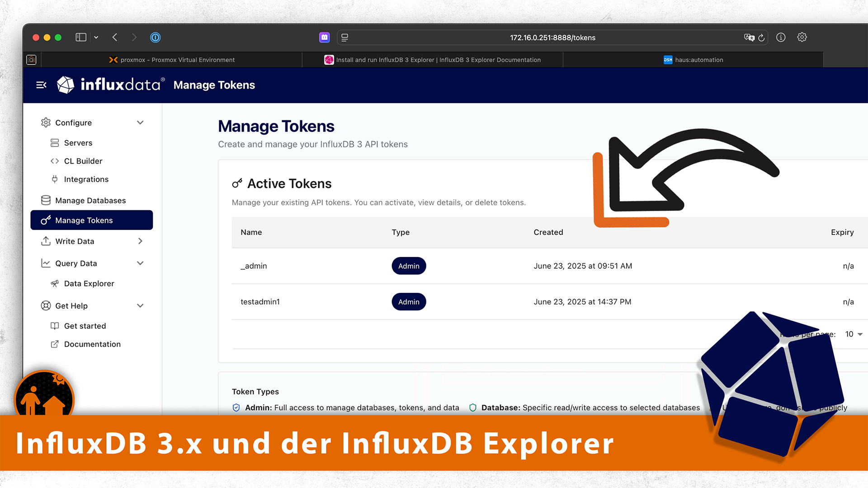The image size is (868, 488).
Task: Open Data Explorer in the sidebar
Action: pos(89,283)
